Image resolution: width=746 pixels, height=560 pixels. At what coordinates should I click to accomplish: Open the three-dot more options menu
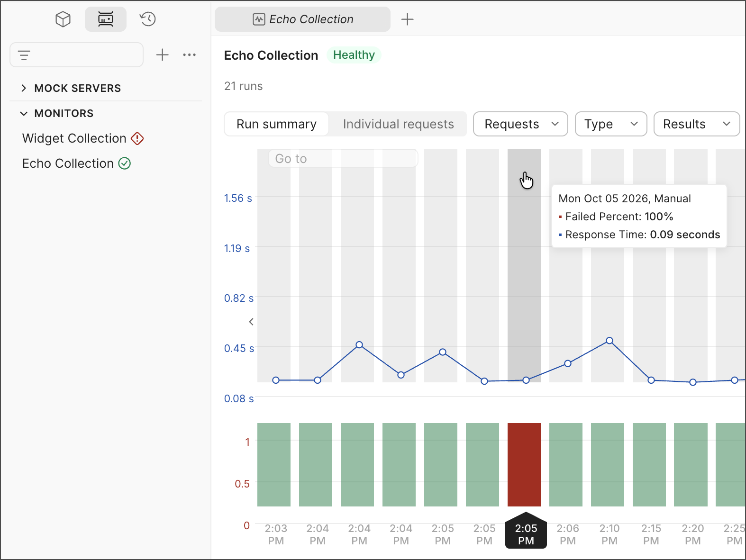point(190,55)
